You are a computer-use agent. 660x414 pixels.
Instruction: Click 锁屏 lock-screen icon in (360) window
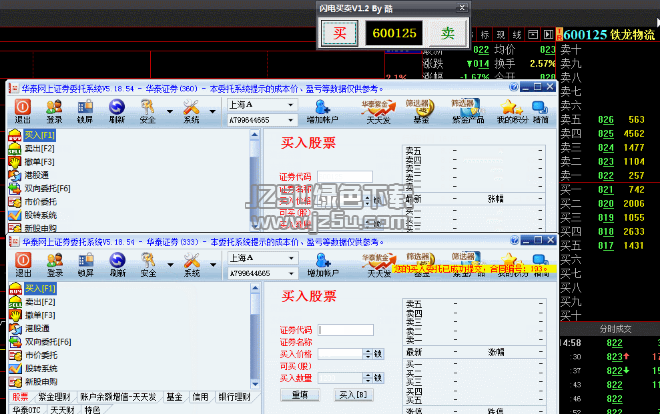tap(85, 111)
